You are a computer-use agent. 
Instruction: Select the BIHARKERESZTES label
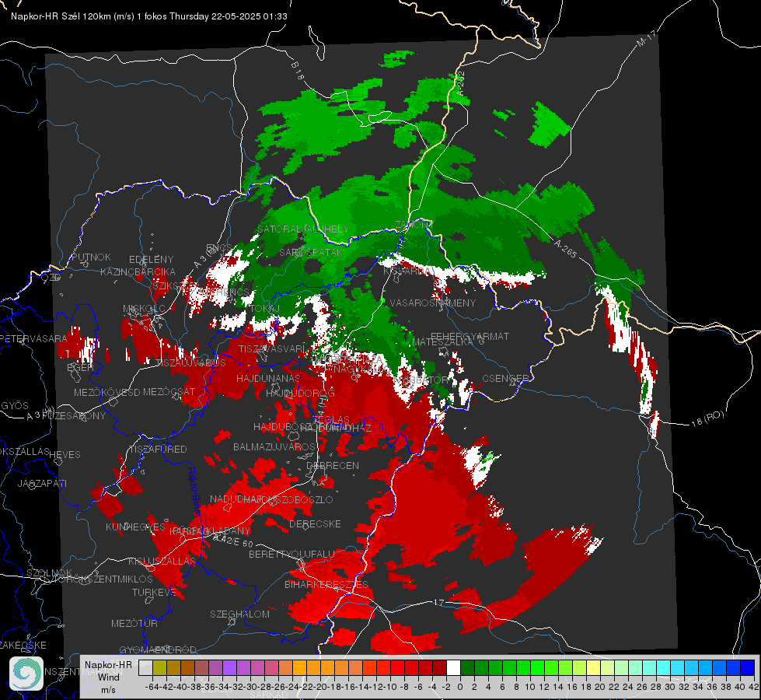326,584
